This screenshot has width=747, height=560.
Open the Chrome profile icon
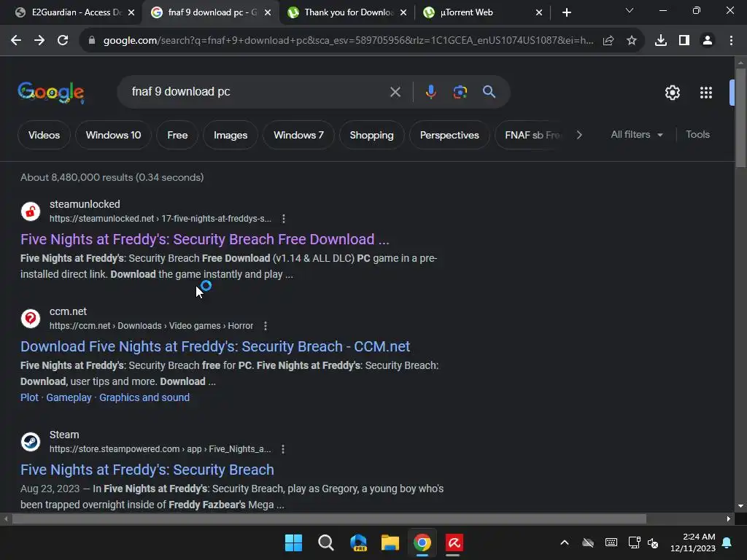tap(708, 41)
